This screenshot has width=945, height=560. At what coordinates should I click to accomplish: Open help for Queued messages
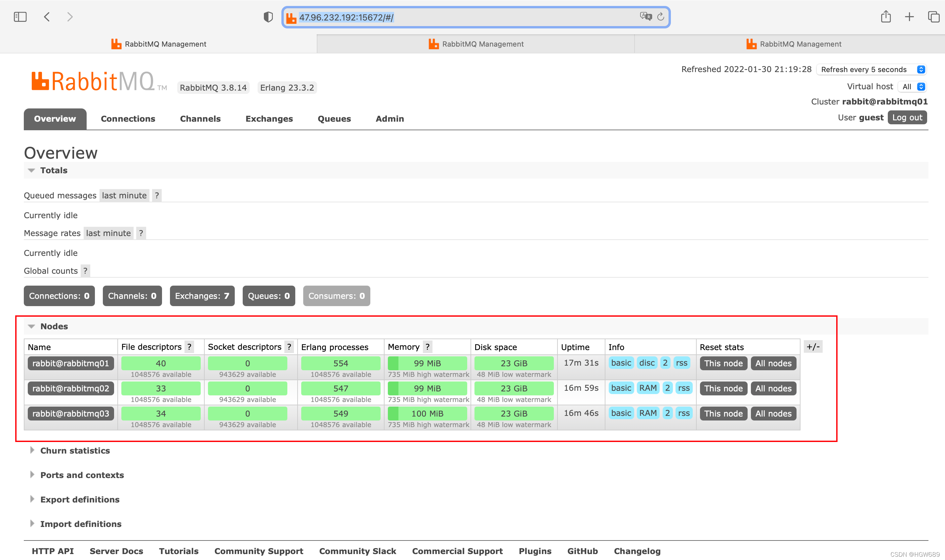click(157, 195)
